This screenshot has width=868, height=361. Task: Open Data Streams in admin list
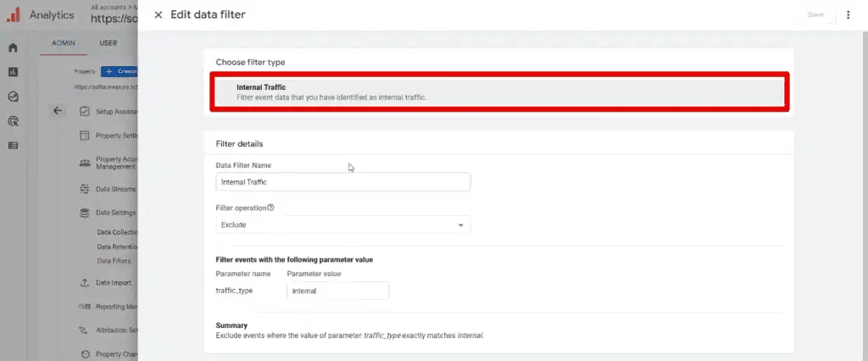click(x=115, y=189)
